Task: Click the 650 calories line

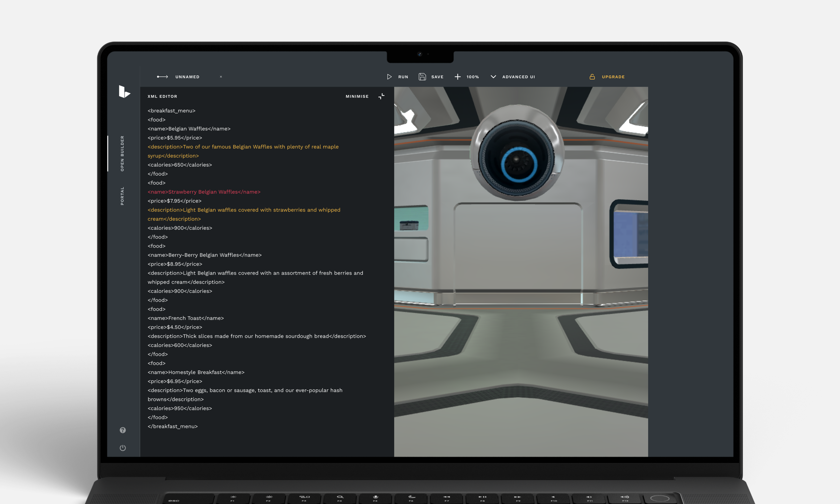Action: click(180, 165)
